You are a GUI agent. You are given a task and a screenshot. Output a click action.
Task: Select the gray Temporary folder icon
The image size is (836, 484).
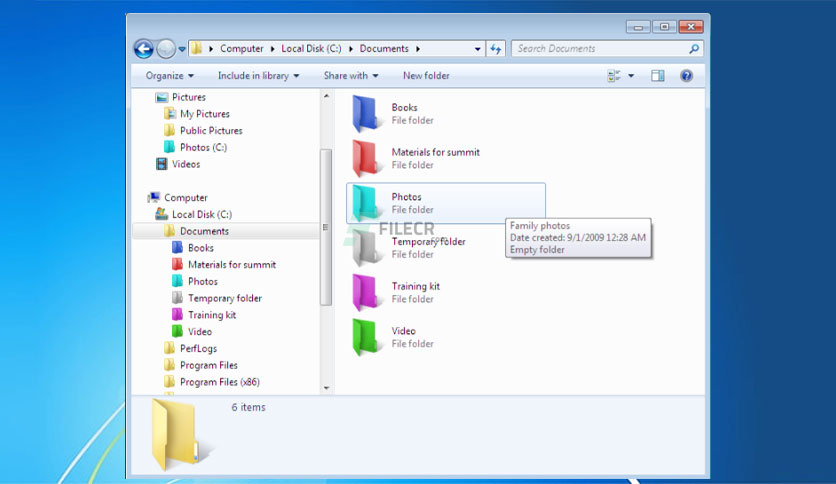point(367,248)
